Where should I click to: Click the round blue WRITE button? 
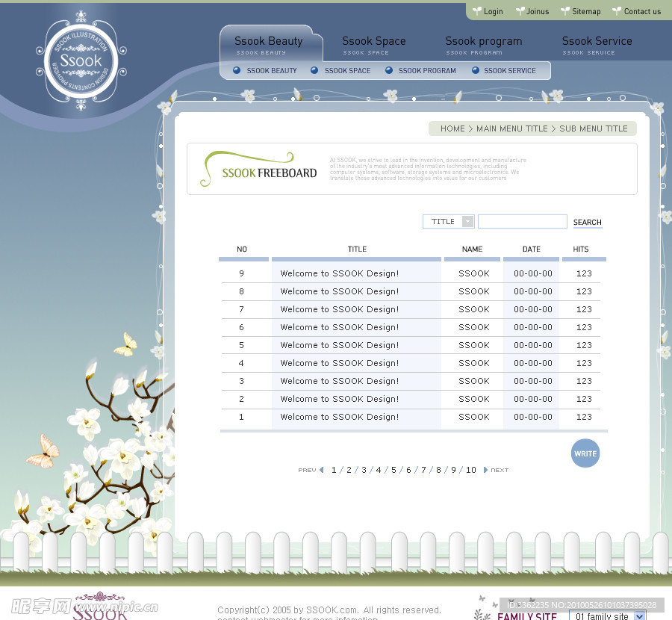tap(585, 453)
